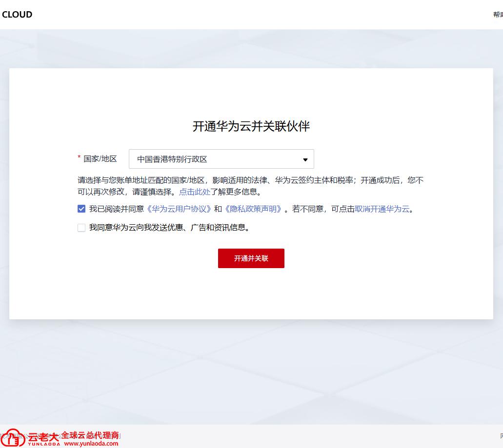Click the 云老大 red cloud logo icon
Image resolution: width=503 pixels, height=448 pixels.
click(x=14, y=439)
